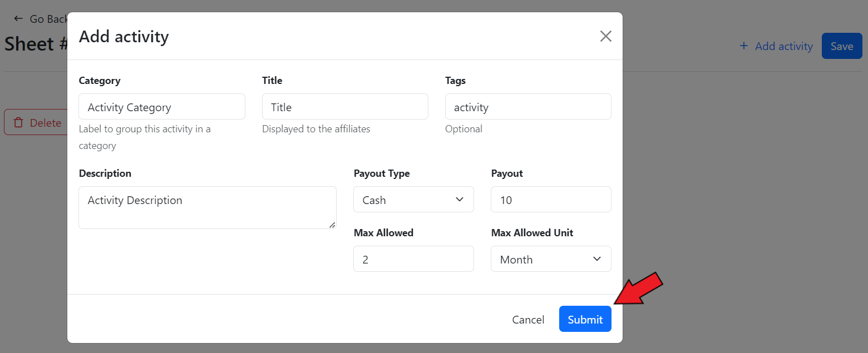Open the Payout Type Cash dropdown

click(413, 200)
